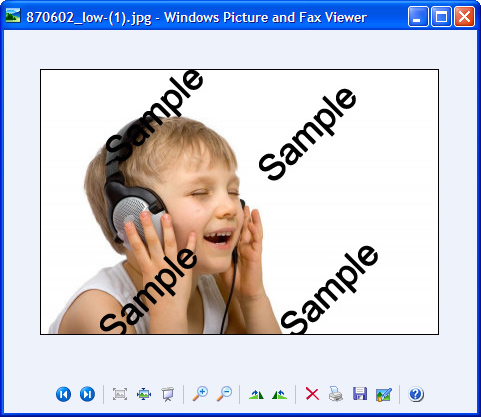Image resolution: width=481 pixels, height=417 pixels.
Task: Delete the image with the red X
Action: click(x=312, y=394)
